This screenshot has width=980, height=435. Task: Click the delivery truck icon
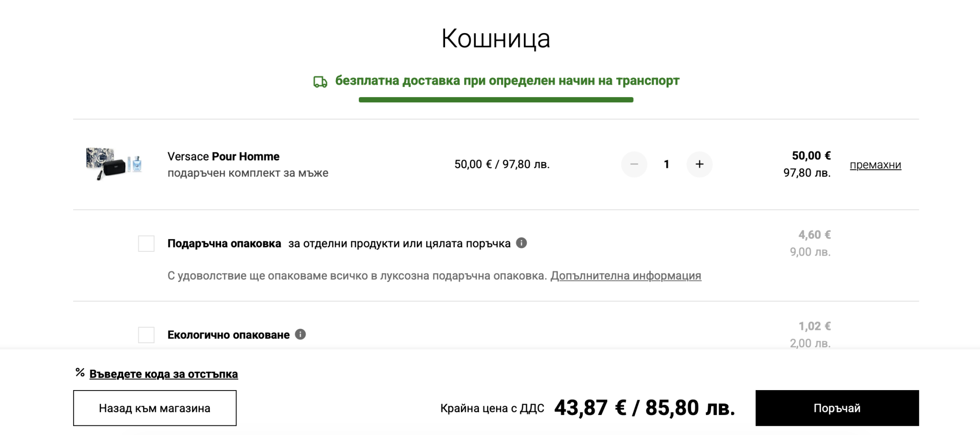(320, 82)
